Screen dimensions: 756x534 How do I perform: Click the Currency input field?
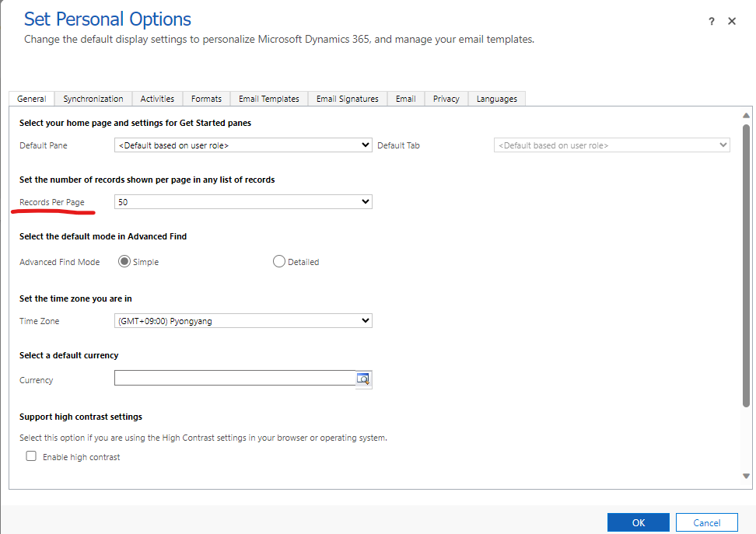click(x=235, y=378)
